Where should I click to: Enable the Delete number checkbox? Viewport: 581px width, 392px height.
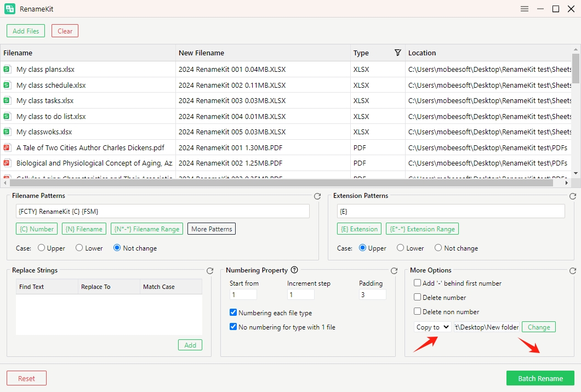point(418,297)
